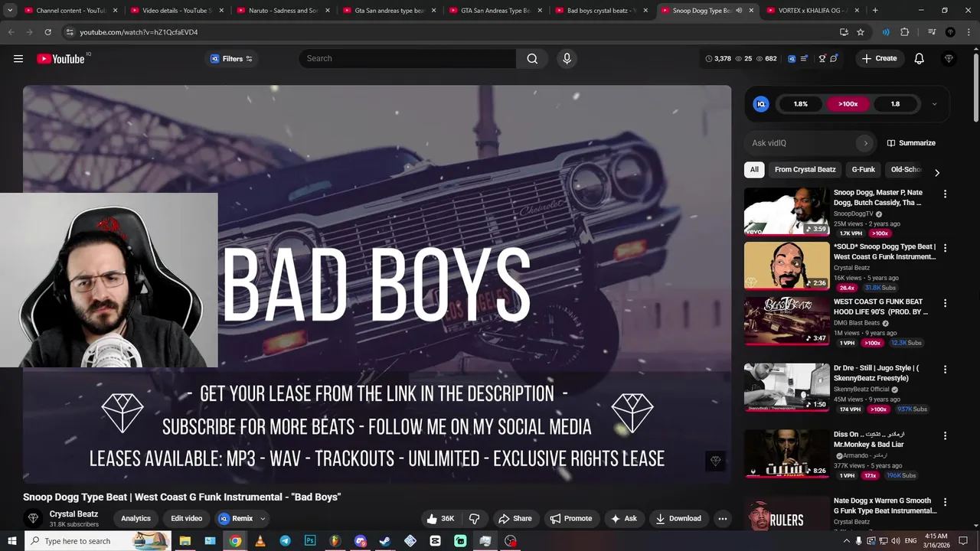Open Telegram from the taskbar
Image resolution: width=980 pixels, height=551 pixels.
click(285, 541)
